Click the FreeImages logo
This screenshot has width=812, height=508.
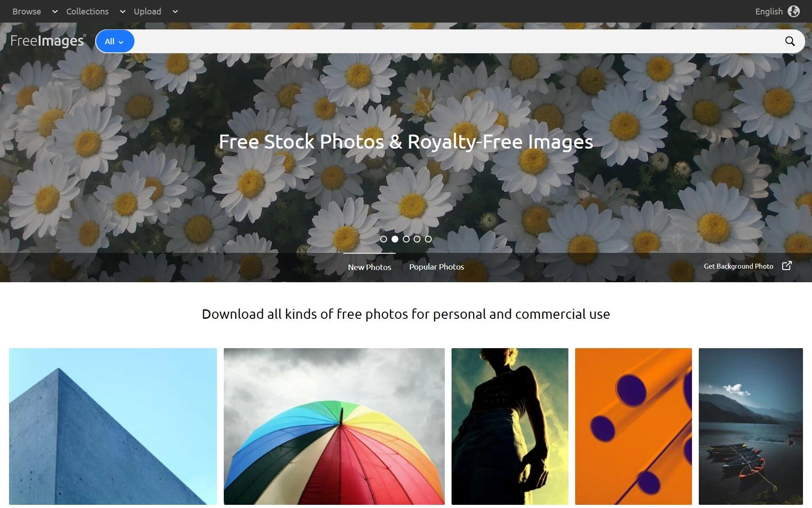click(x=48, y=41)
